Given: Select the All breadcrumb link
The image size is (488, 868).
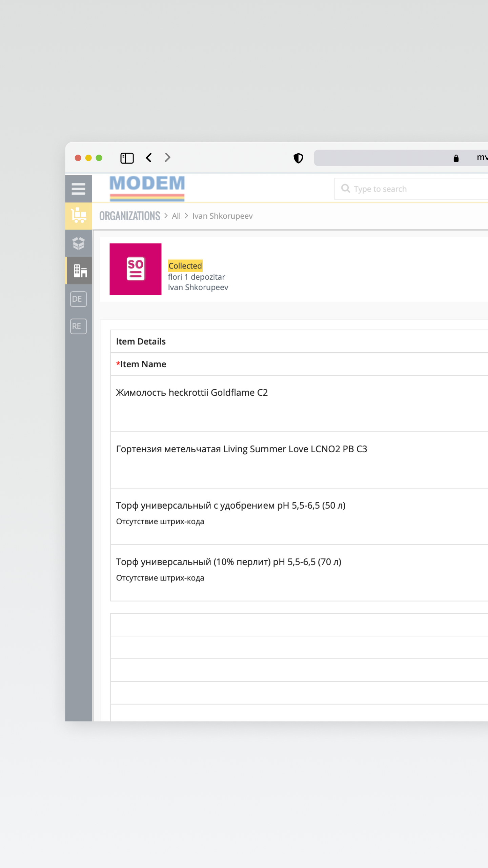Looking at the screenshot, I should pyautogui.click(x=176, y=216).
